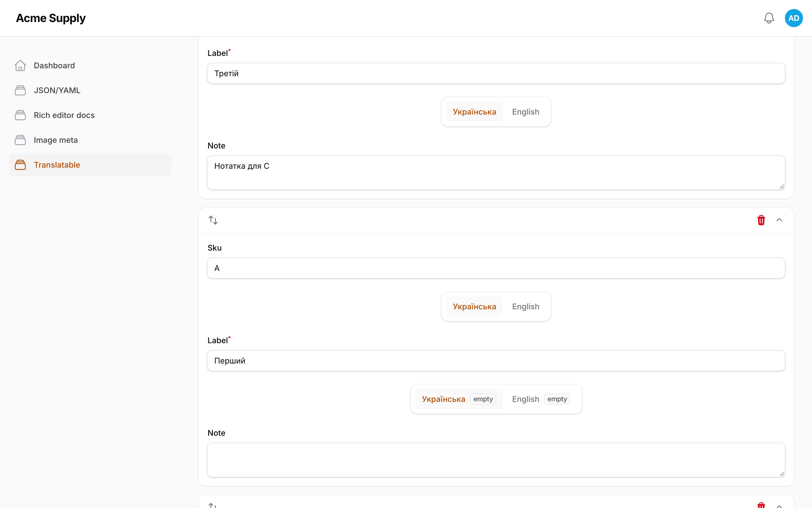Select English tab marked empty
Image resolution: width=812 pixels, height=508 pixels.
point(541,399)
